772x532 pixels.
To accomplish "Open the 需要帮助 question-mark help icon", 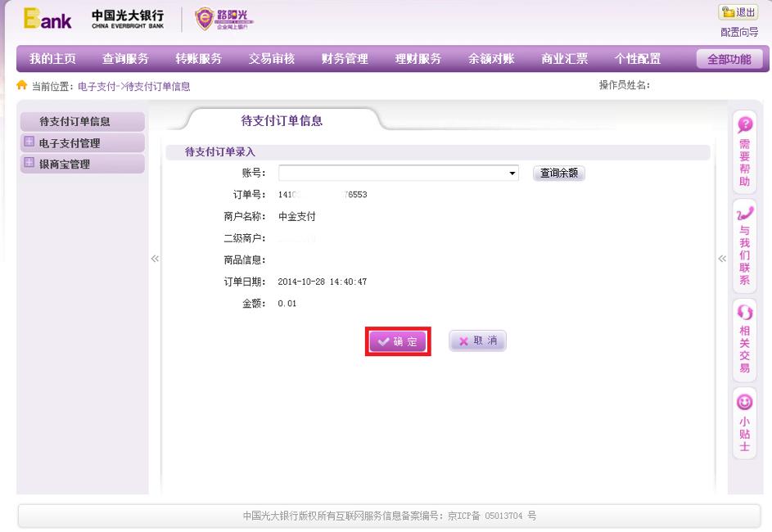I will pyautogui.click(x=743, y=126).
